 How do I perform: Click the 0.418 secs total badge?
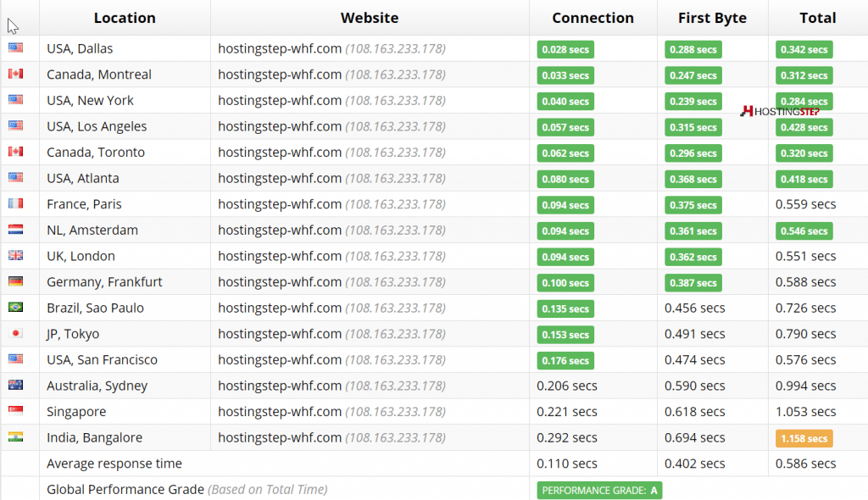[x=804, y=179]
